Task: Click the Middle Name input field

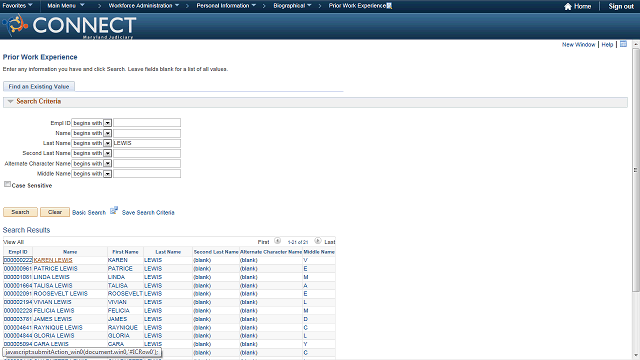Action: point(147,174)
